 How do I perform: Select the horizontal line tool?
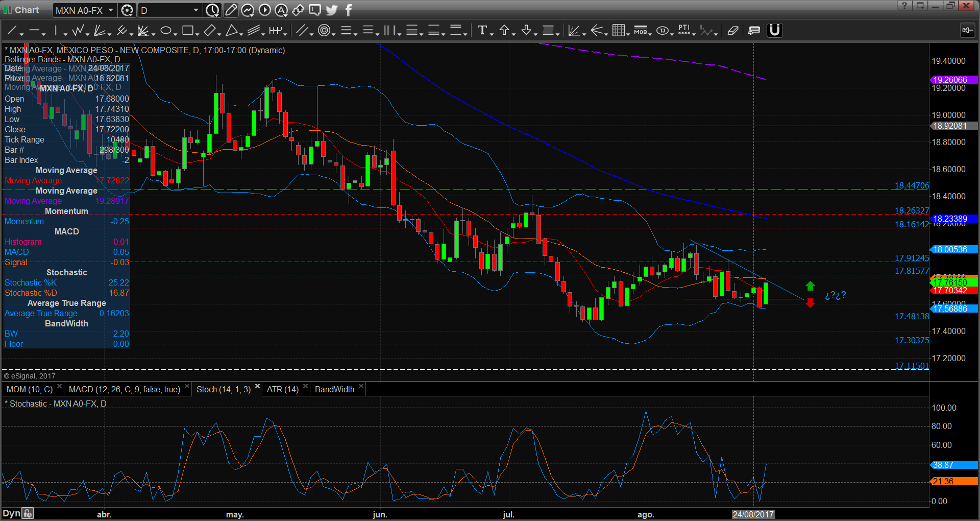point(34,31)
